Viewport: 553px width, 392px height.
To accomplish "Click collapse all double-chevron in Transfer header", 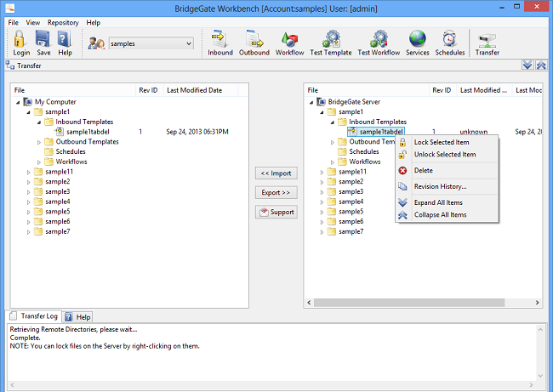I will [x=541, y=65].
